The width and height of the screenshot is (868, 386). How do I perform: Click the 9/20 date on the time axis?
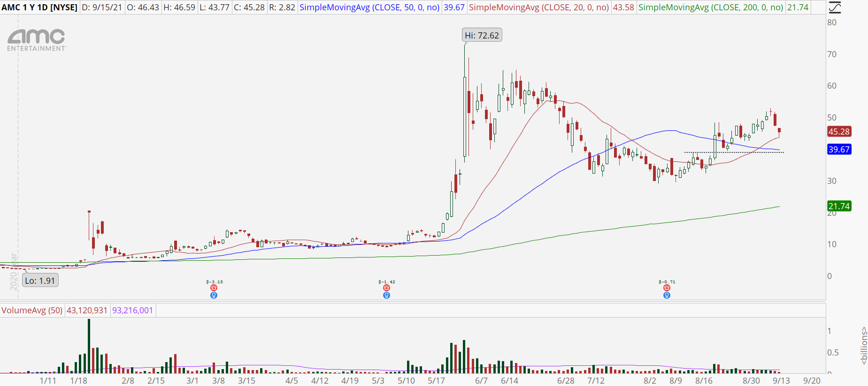click(812, 380)
